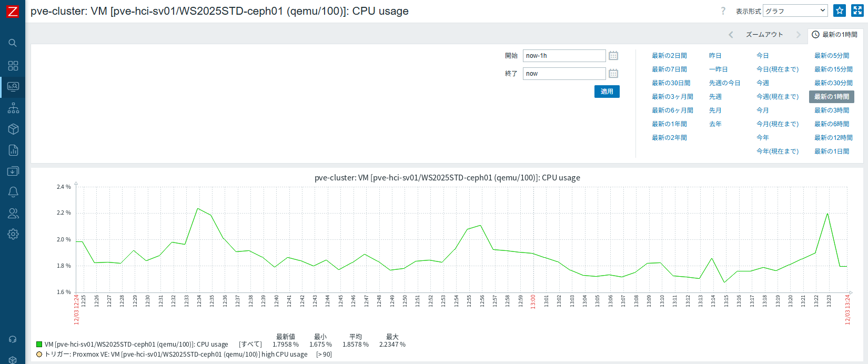Open the sidebar search icon

pos(13,43)
